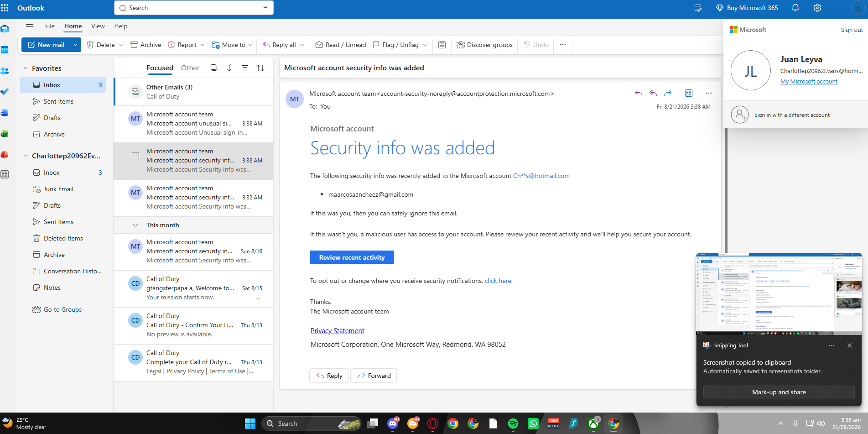Open the Conversation History folder
Viewport: 868px width, 434px height.
63,271
